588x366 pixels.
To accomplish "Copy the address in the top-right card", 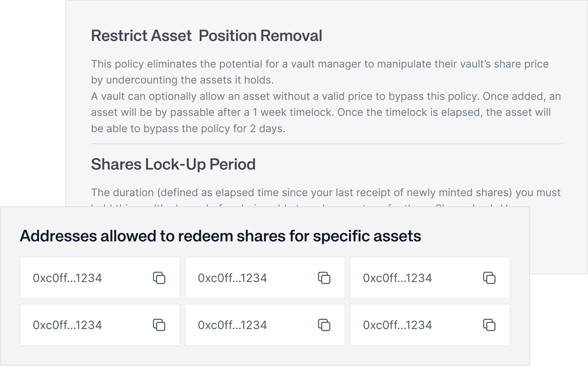I will (x=489, y=278).
